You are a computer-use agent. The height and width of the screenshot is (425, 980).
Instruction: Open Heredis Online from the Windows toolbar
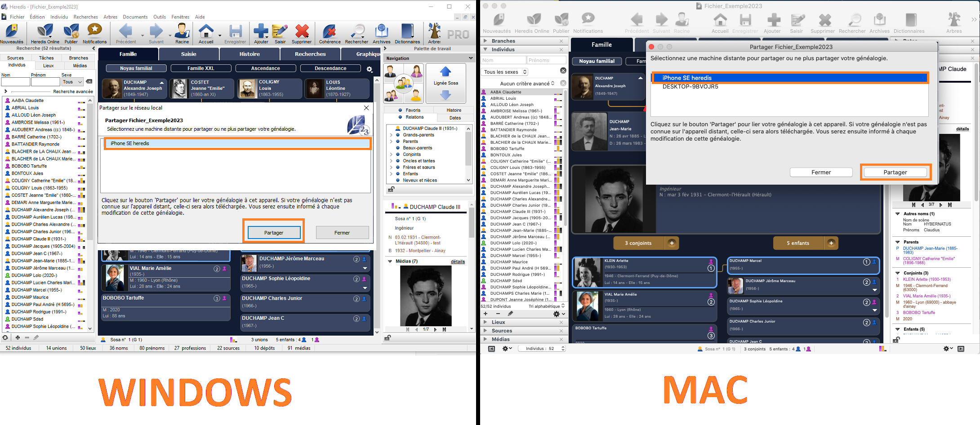[x=45, y=32]
